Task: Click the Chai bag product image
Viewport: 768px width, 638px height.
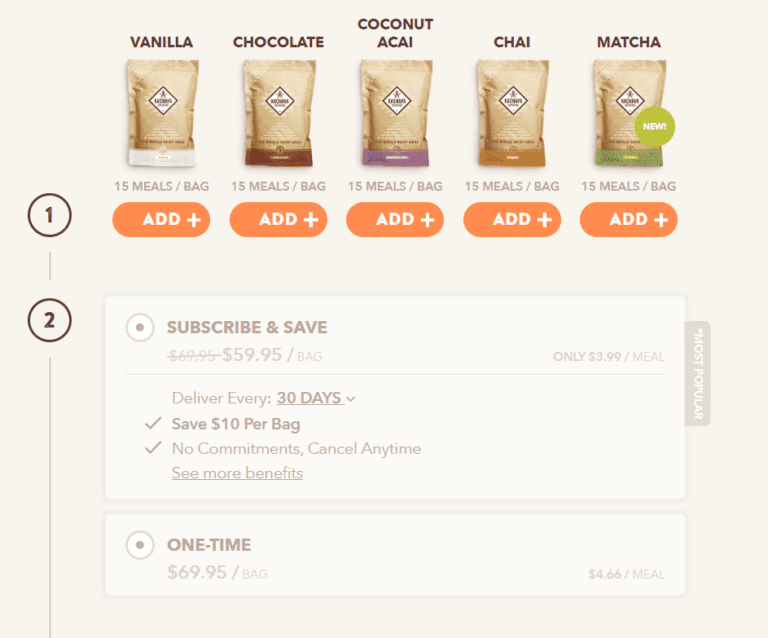Action: click(x=512, y=112)
